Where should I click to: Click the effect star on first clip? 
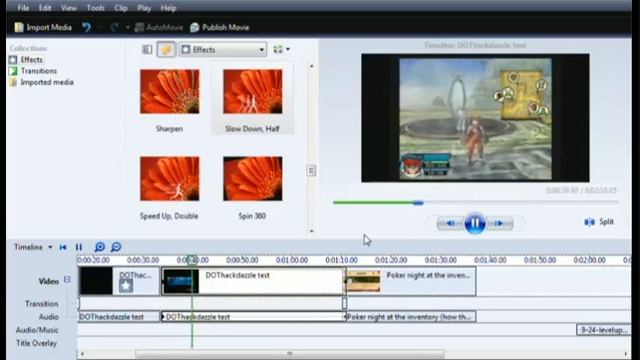point(126,286)
